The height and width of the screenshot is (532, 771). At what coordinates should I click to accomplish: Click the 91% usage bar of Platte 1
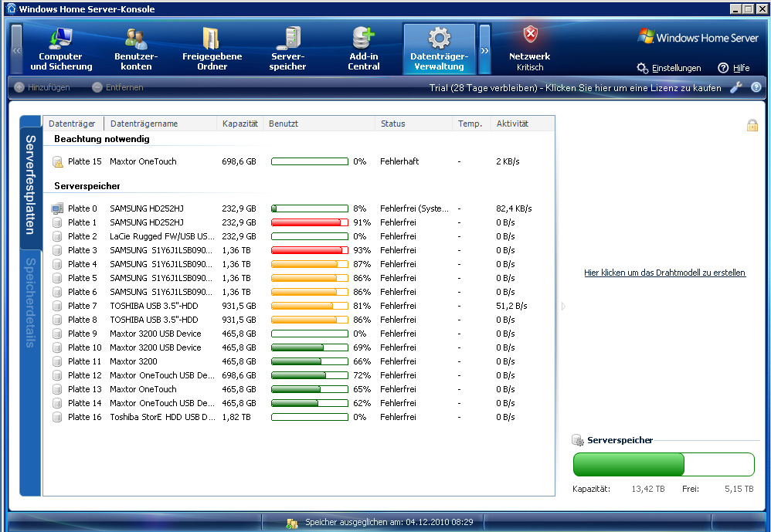point(310,222)
